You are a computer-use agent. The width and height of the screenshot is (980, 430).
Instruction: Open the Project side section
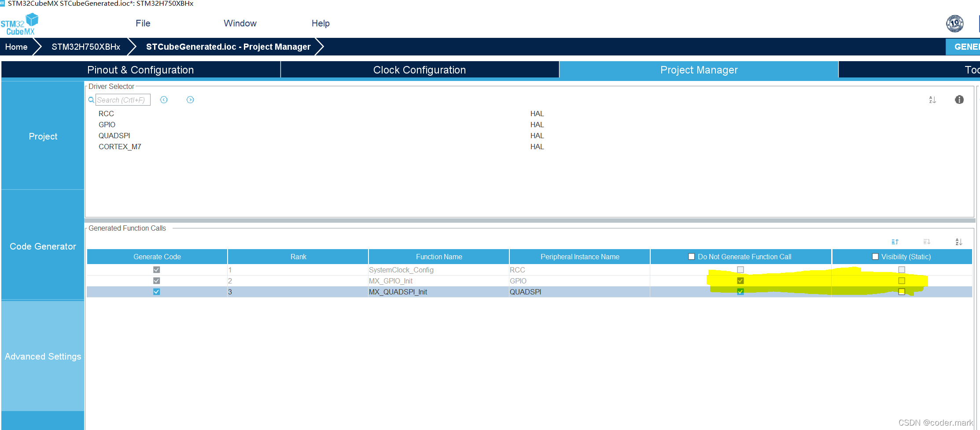[43, 136]
